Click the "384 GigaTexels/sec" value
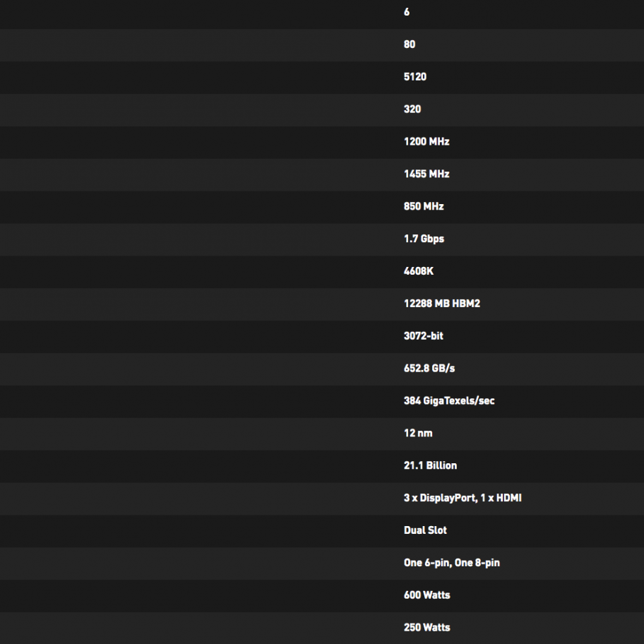Image resolution: width=644 pixels, height=644 pixels. (x=449, y=401)
